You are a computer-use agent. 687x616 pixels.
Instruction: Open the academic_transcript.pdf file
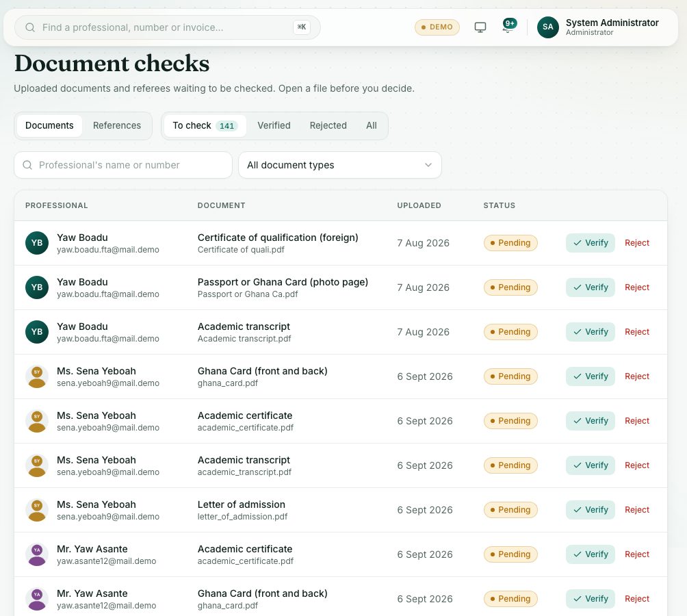244,472
